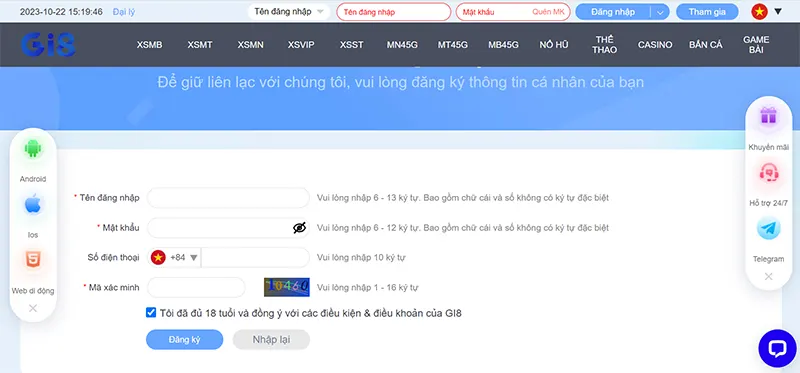Open the CASINO menu
This screenshot has width=800, height=373.
coord(655,45)
